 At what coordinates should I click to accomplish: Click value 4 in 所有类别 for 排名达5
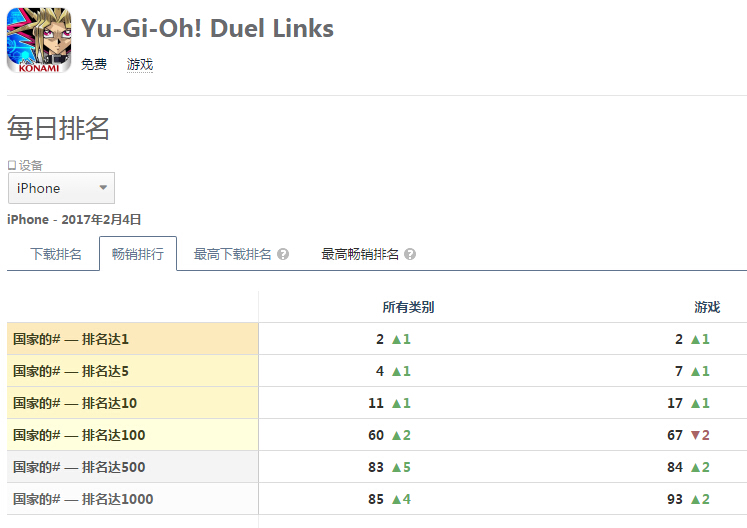click(380, 371)
